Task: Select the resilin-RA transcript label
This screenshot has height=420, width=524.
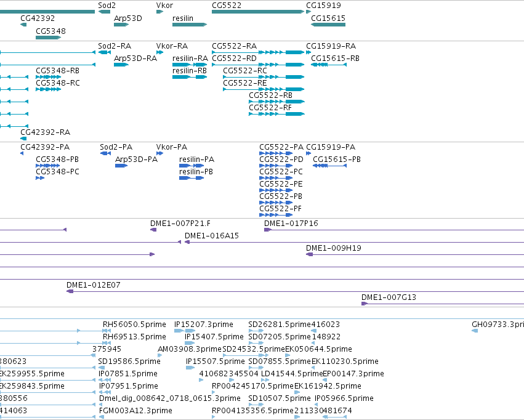Action: coord(190,58)
